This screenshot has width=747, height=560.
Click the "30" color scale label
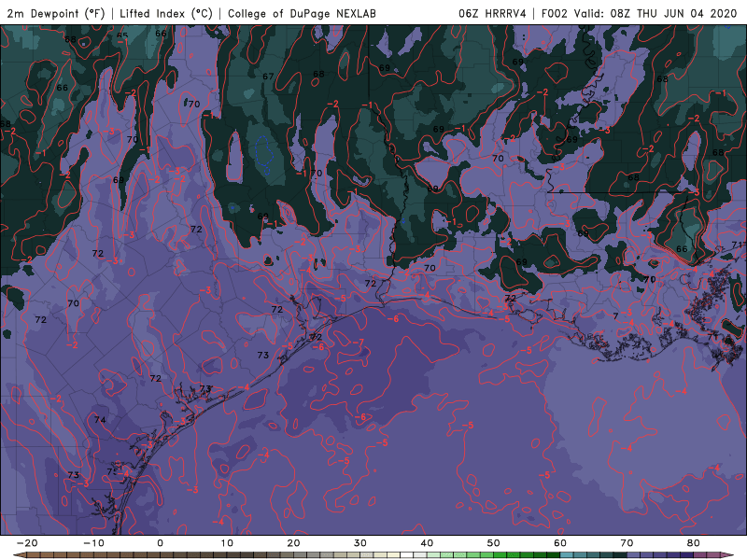[x=360, y=543]
